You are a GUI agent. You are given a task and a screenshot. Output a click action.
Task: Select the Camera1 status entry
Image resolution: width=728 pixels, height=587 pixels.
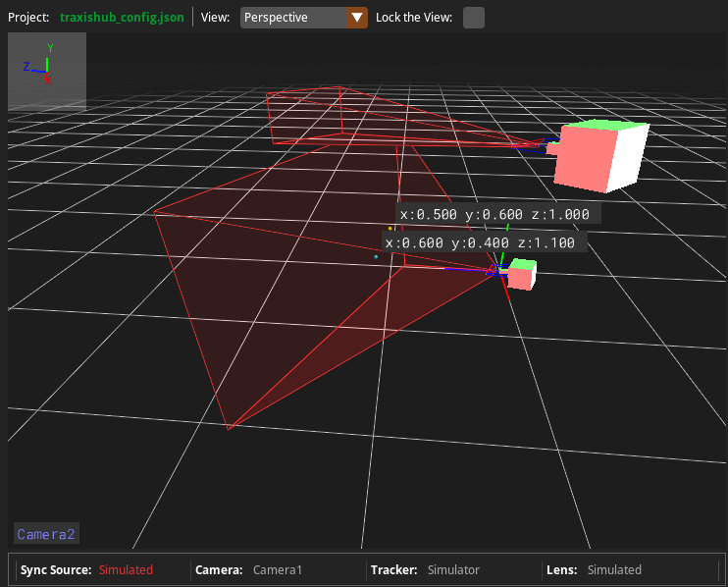pyautogui.click(x=278, y=569)
